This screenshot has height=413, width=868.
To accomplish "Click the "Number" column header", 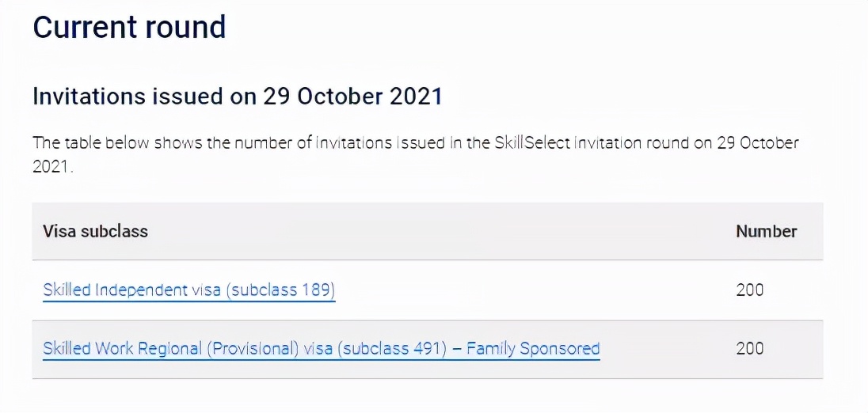I will [766, 231].
